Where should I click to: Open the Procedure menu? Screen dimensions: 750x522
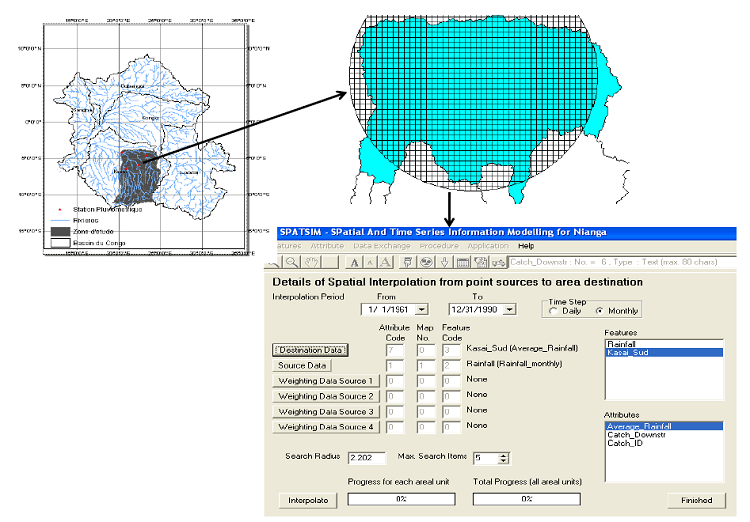[x=439, y=246]
